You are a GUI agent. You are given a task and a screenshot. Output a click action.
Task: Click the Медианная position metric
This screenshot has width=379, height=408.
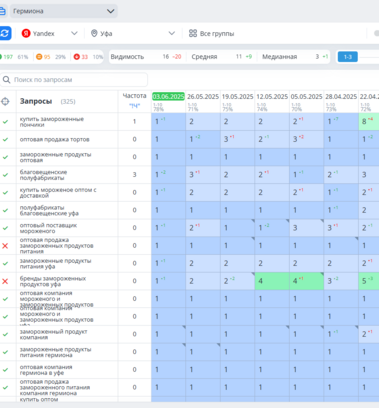point(295,57)
